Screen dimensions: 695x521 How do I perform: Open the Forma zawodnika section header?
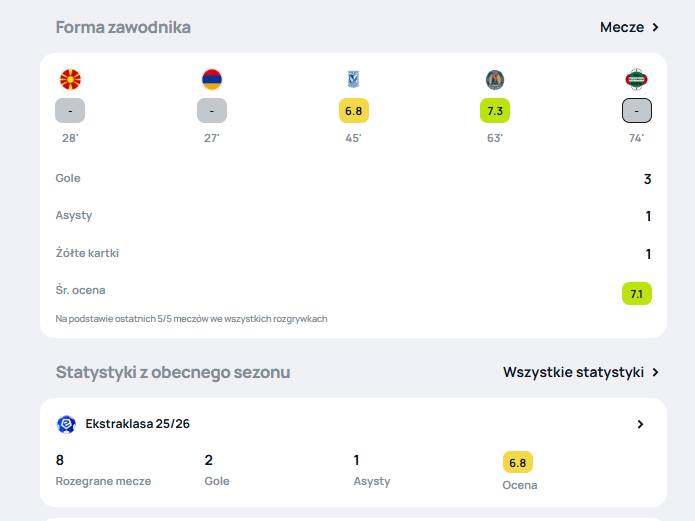[x=123, y=27]
